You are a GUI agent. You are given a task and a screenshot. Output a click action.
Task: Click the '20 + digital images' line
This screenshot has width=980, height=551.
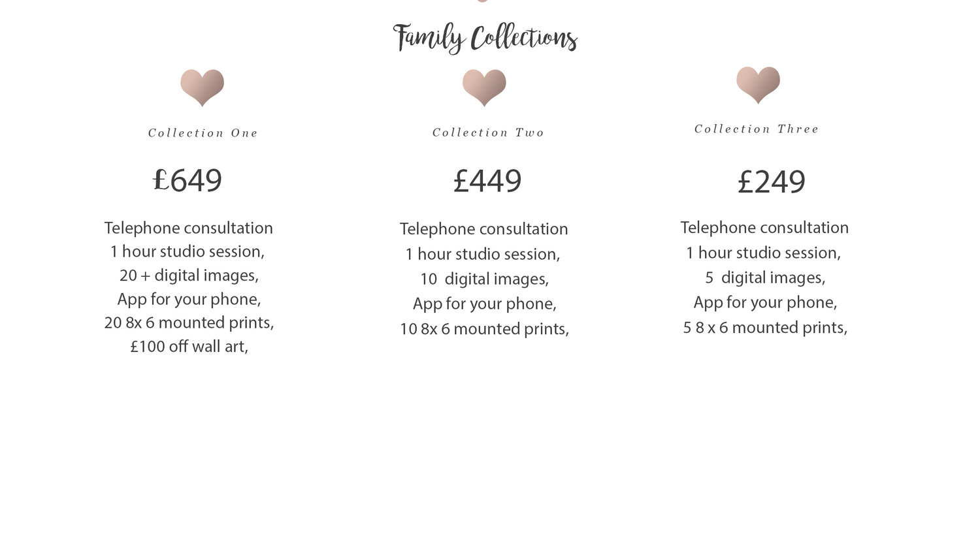[189, 275]
